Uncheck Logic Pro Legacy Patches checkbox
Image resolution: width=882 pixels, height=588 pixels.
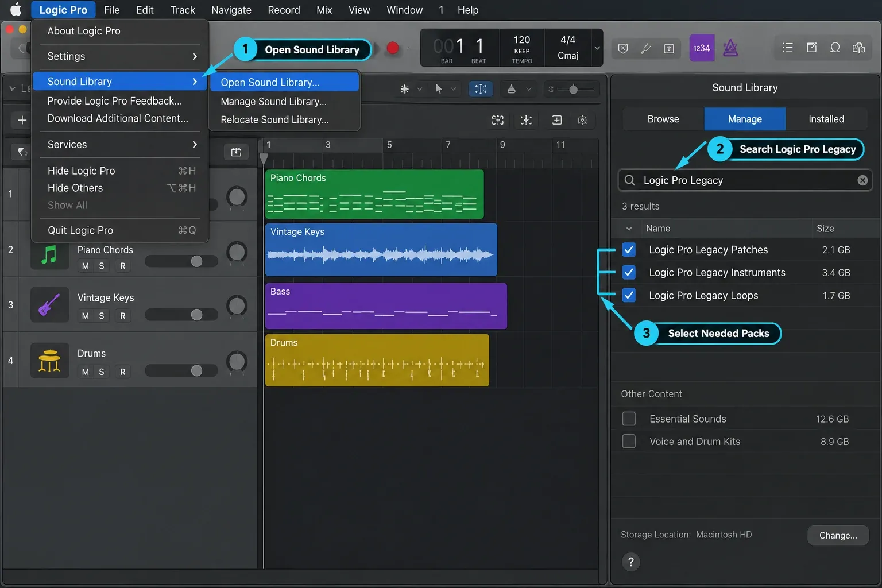coord(629,250)
